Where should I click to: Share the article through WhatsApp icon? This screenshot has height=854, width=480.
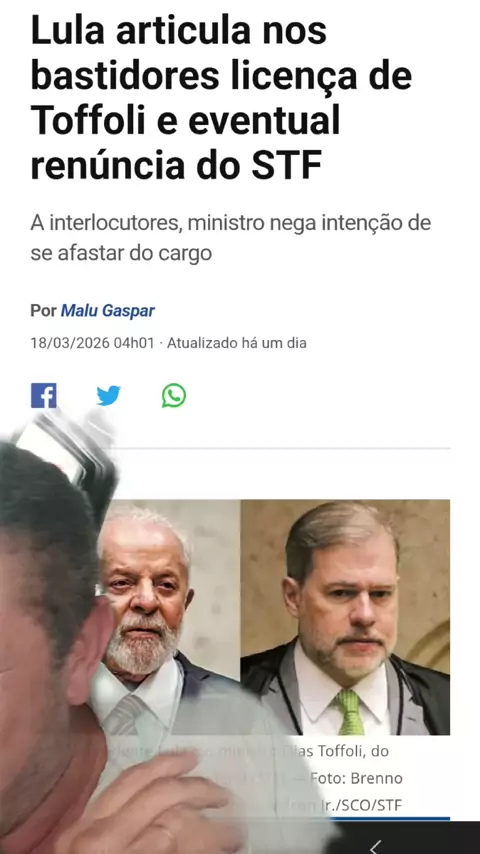pyautogui.click(x=174, y=395)
